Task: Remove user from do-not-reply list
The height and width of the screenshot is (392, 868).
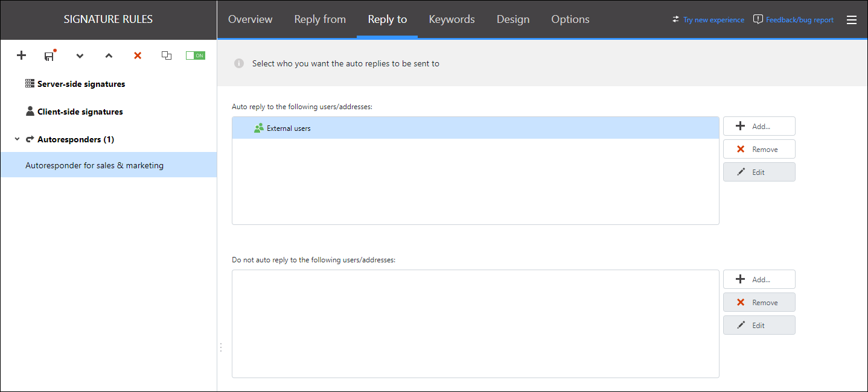Action: point(759,302)
